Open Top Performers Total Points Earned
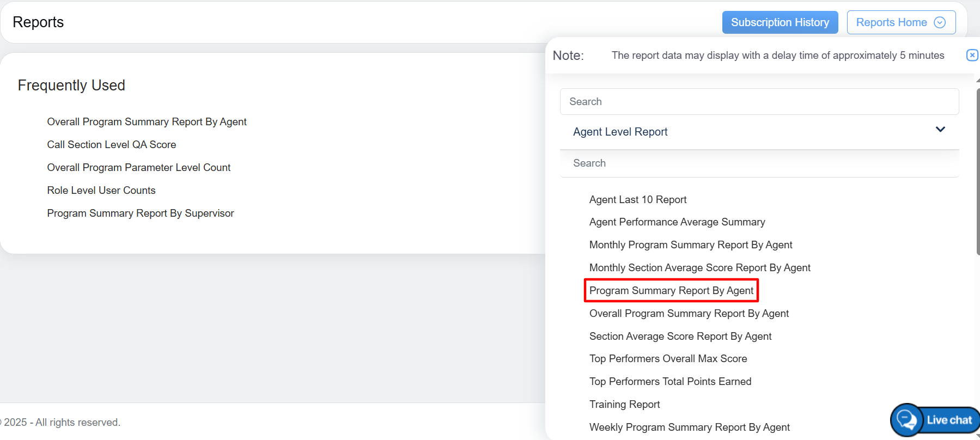This screenshot has width=980, height=440. coord(670,382)
